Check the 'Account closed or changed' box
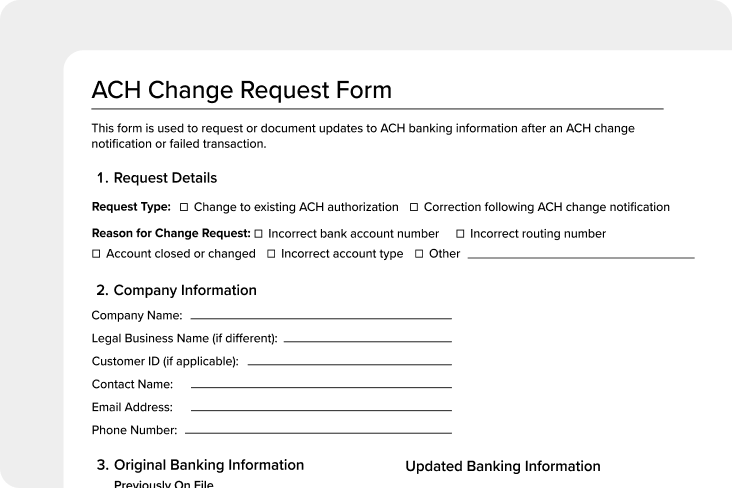 pyautogui.click(x=96, y=254)
